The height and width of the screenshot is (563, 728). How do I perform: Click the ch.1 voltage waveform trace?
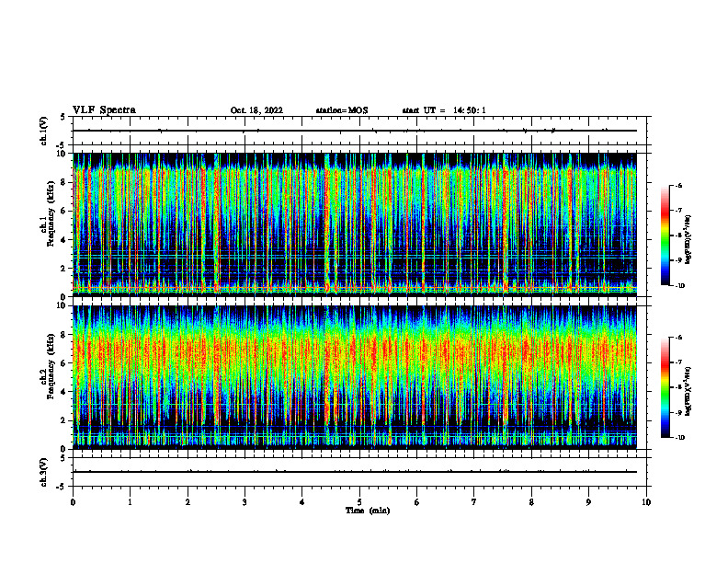(355, 131)
